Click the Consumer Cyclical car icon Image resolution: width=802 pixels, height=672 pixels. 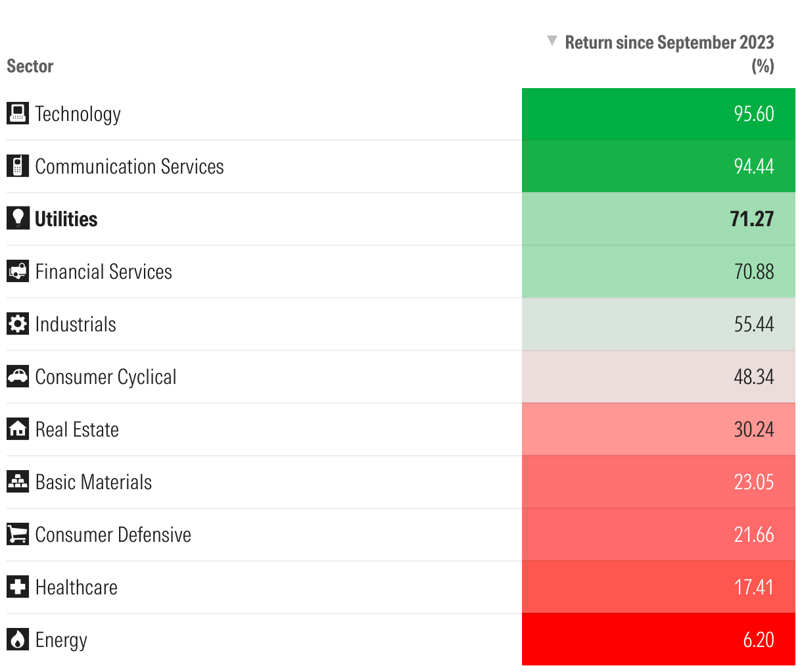[18, 377]
